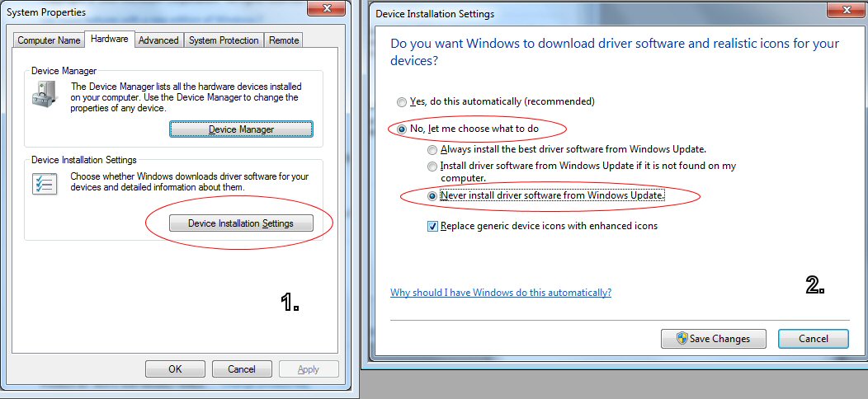This screenshot has width=868, height=399.
Task: Select 'Never install driver software from Windows Update'
Action: point(546,195)
